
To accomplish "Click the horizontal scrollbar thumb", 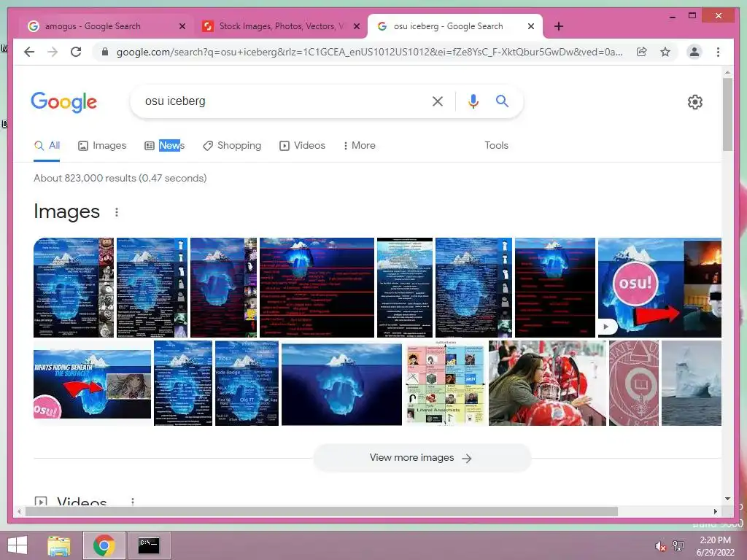I will coord(321,511).
